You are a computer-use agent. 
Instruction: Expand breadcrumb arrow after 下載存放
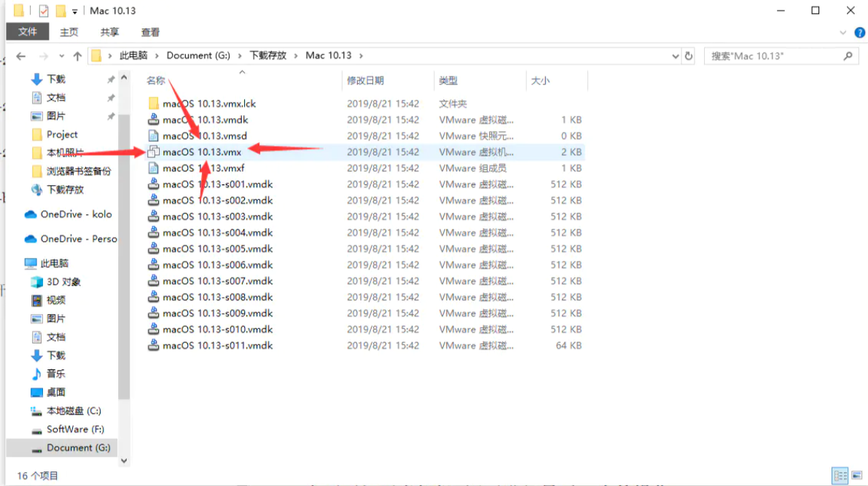point(296,56)
